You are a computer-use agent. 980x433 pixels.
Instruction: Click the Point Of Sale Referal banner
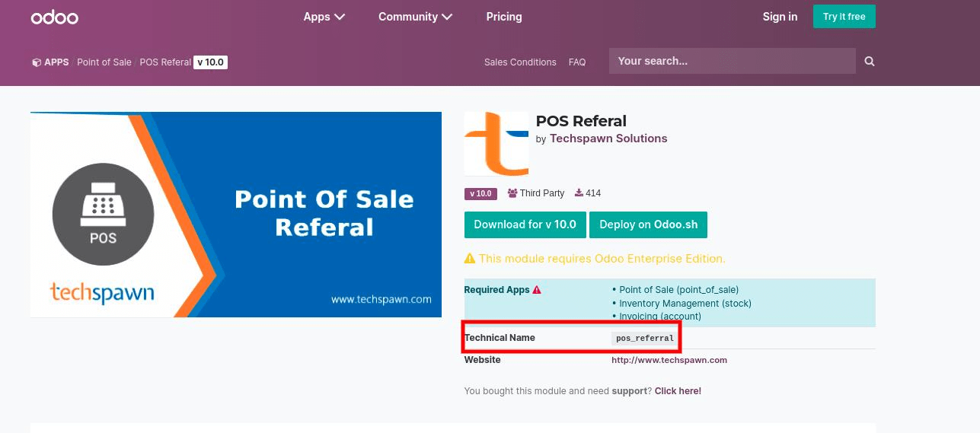pos(236,215)
